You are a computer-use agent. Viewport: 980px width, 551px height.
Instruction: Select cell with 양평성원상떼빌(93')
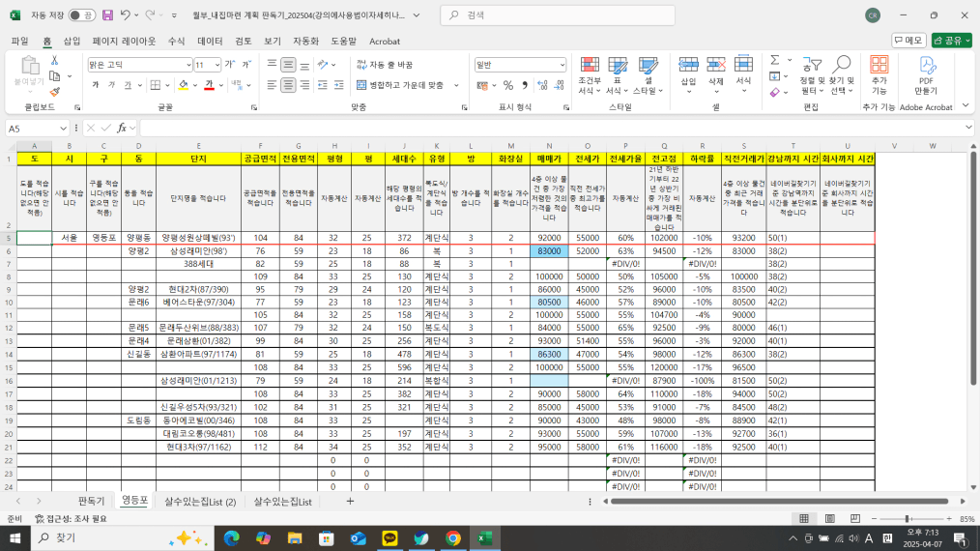[198, 238]
